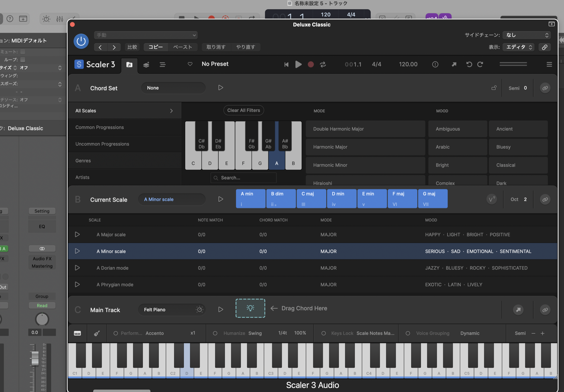Click the 比較 compare button

(x=132, y=47)
